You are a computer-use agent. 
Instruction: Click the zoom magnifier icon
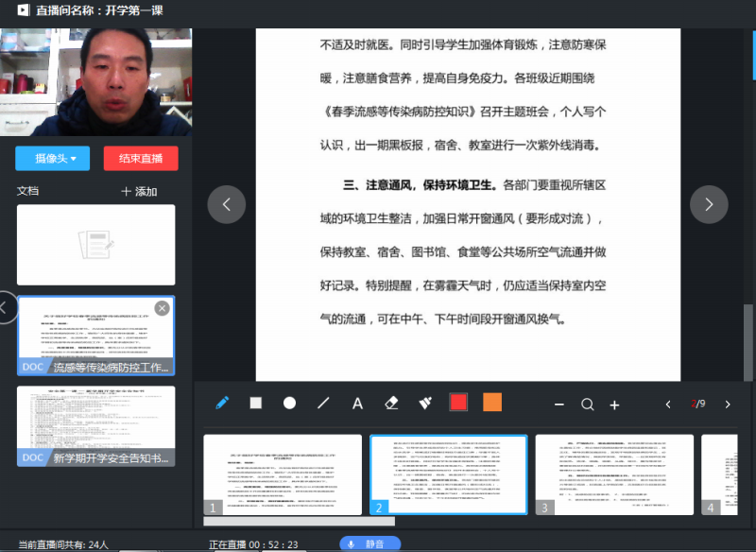(587, 404)
